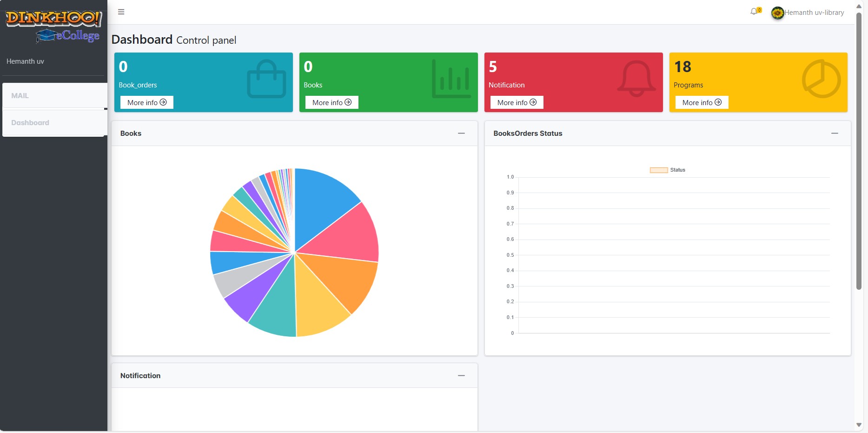Open the notification bell in top bar

(x=755, y=11)
